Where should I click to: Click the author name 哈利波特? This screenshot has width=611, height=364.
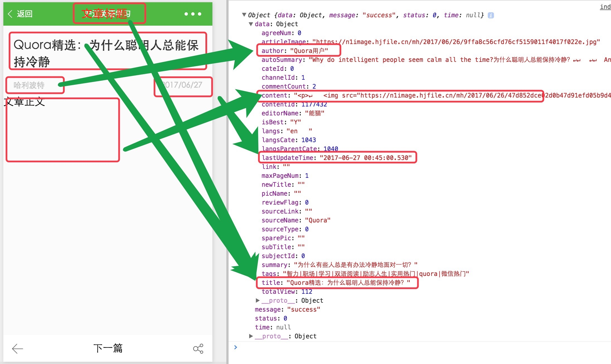click(x=29, y=85)
